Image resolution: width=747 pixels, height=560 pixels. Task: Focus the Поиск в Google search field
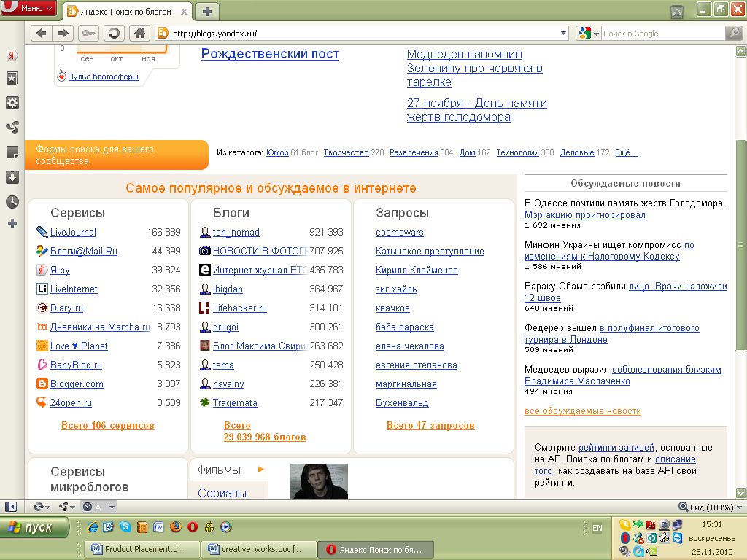point(662,34)
